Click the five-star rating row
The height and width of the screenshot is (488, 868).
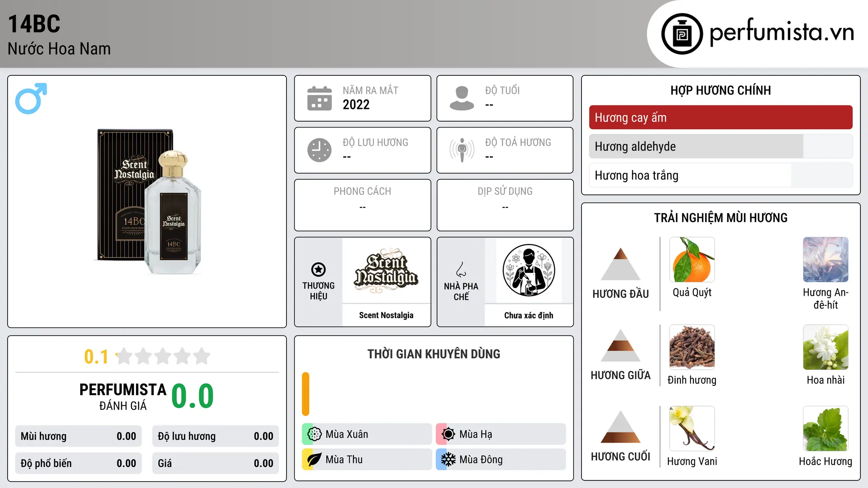[163, 356]
